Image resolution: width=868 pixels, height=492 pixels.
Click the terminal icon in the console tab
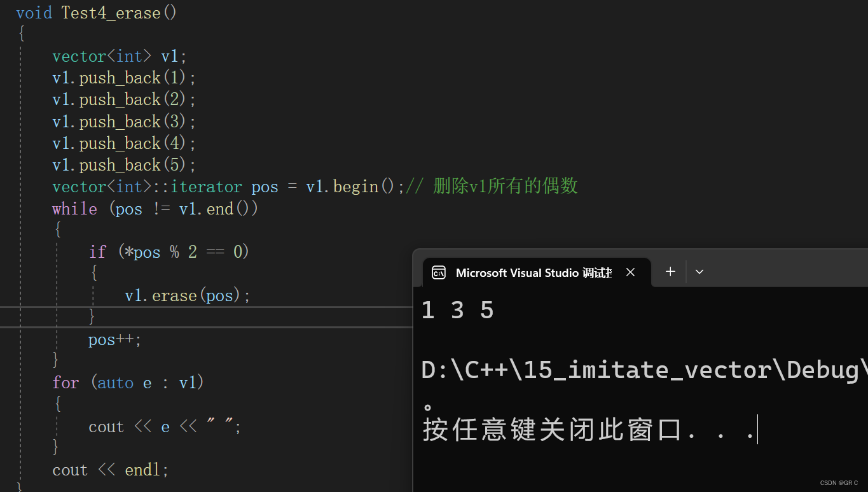pos(439,272)
